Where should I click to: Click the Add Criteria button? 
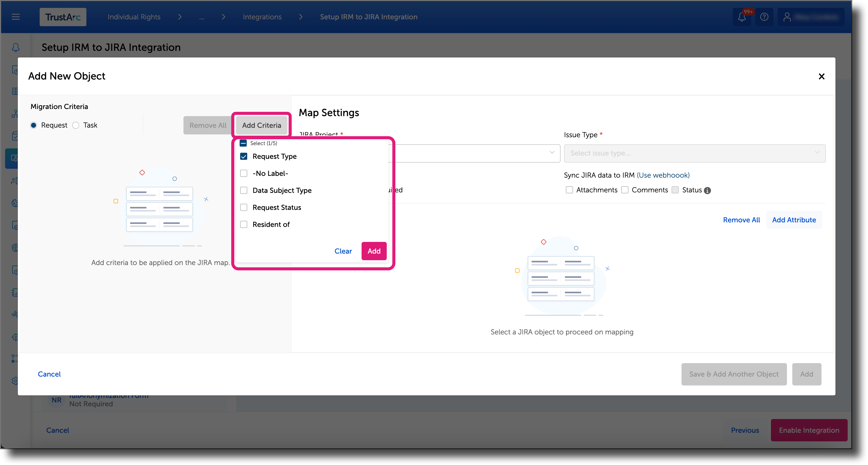[x=261, y=125]
